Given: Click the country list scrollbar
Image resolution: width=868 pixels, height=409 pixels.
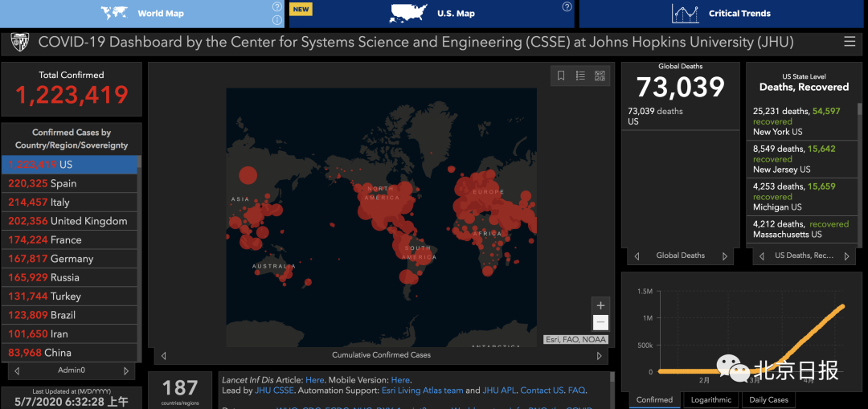Looking at the screenshot, I should pos(139,257).
